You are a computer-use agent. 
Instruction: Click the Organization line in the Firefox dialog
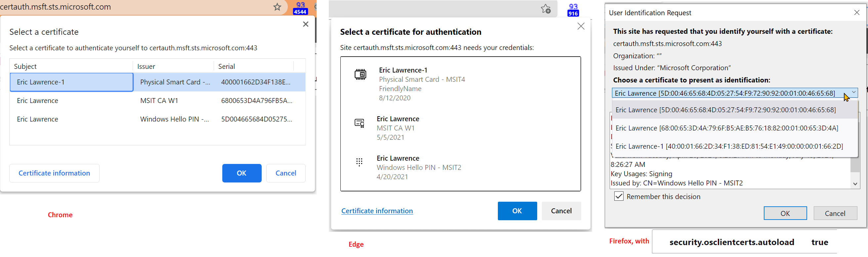(x=637, y=56)
